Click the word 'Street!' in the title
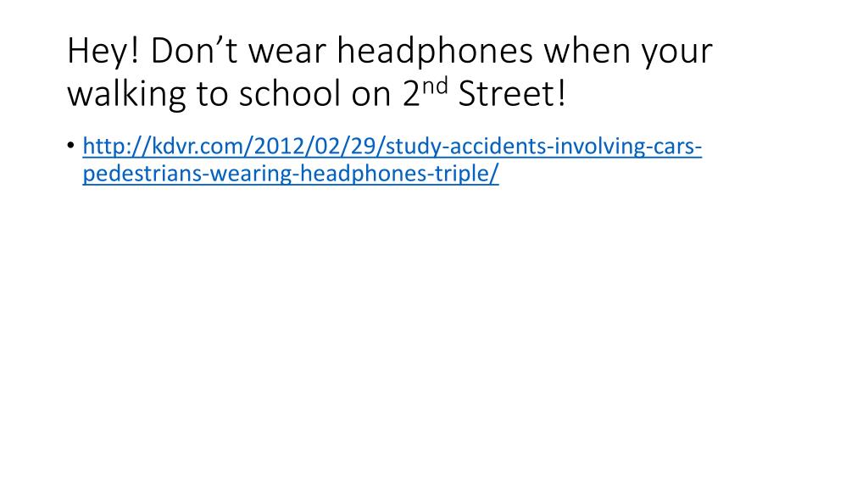The image size is (868, 488). 512,93
